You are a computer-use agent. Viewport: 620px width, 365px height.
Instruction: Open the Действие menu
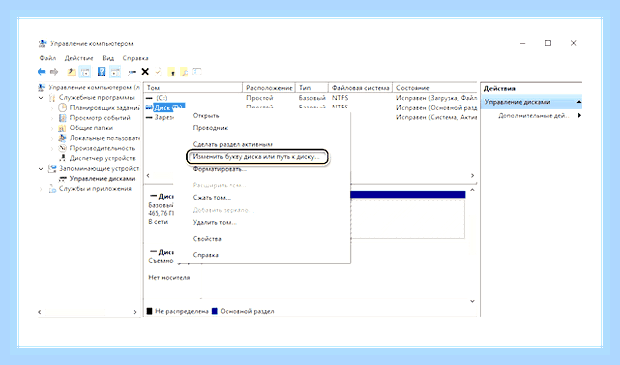tap(79, 58)
